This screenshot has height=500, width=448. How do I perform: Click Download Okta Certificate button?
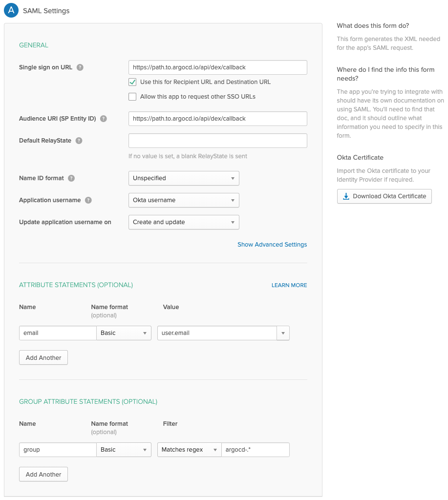(x=384, y=196)
